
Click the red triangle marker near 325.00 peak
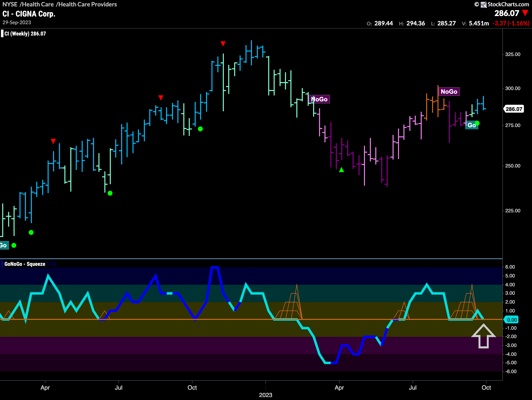[x=223, y=44]
